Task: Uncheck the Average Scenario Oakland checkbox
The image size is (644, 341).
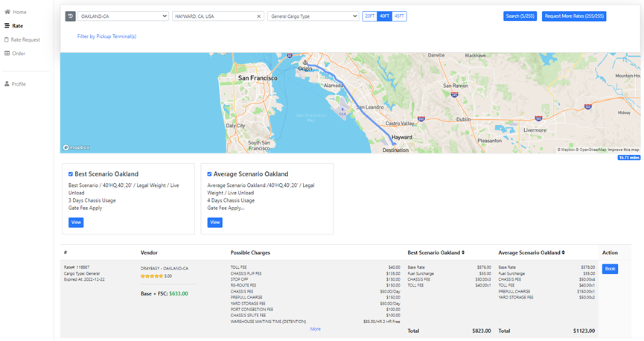Action: [209, 174]
